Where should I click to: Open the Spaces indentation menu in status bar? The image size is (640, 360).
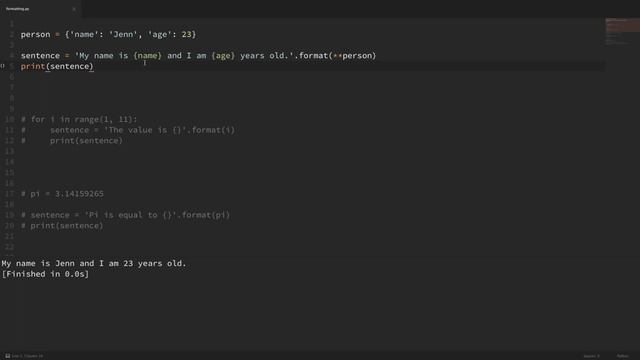591,356
